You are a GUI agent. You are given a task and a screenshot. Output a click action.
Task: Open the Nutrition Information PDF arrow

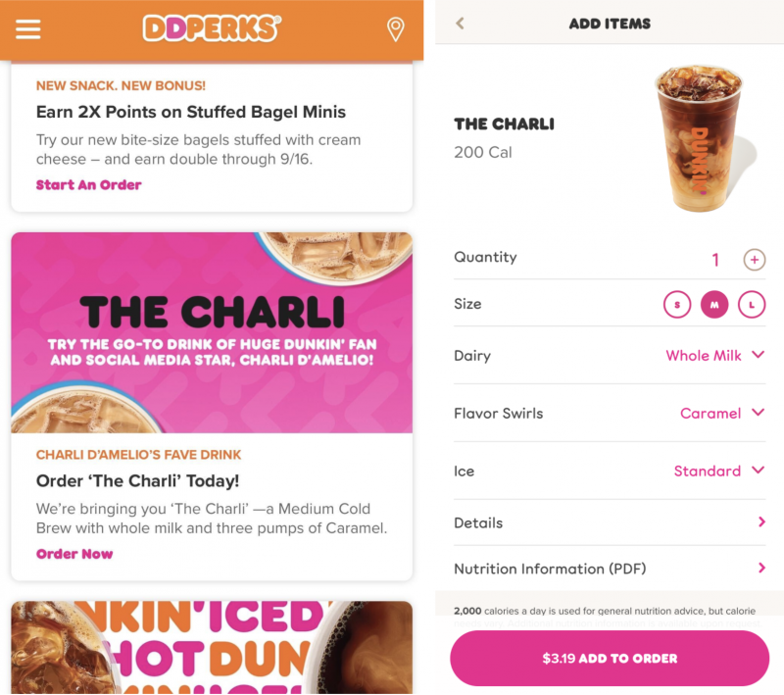click(761, 568)
